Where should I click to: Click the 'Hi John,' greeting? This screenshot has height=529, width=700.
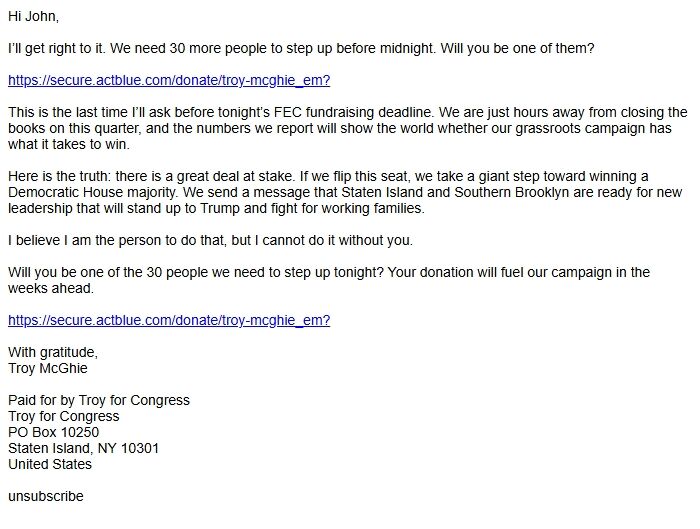(39, 16)
